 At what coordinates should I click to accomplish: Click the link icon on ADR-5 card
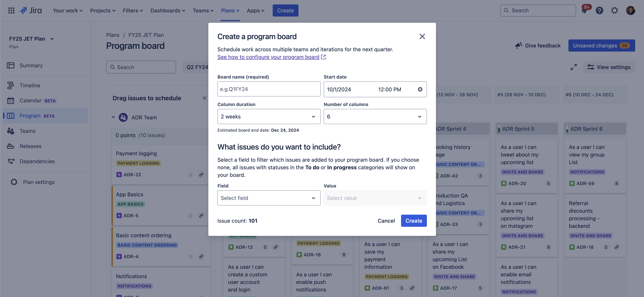(201, 216)
